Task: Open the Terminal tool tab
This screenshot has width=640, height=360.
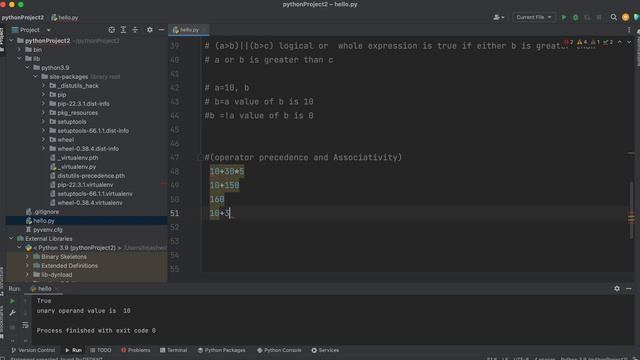Action: click(x=173, y=350)
